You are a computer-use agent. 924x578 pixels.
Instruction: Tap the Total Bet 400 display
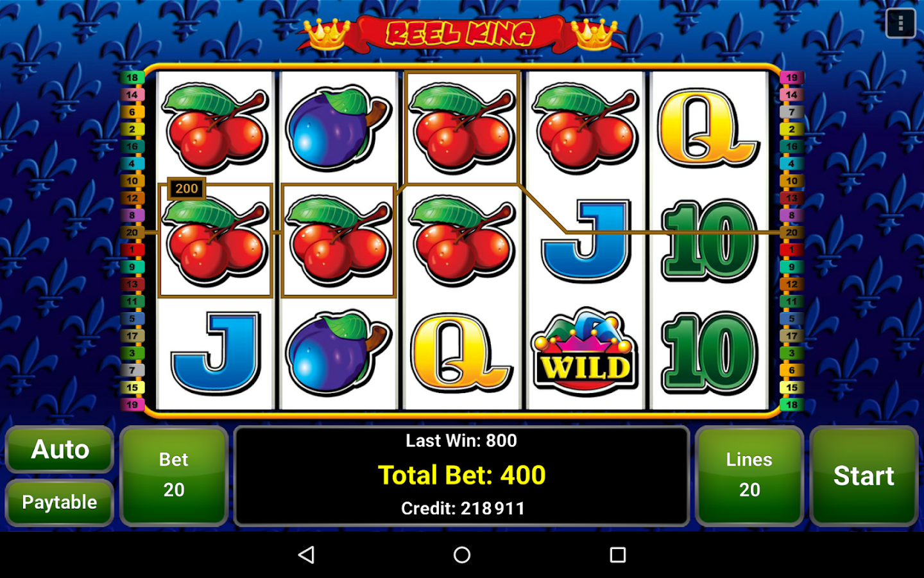[x=462, y=475]
